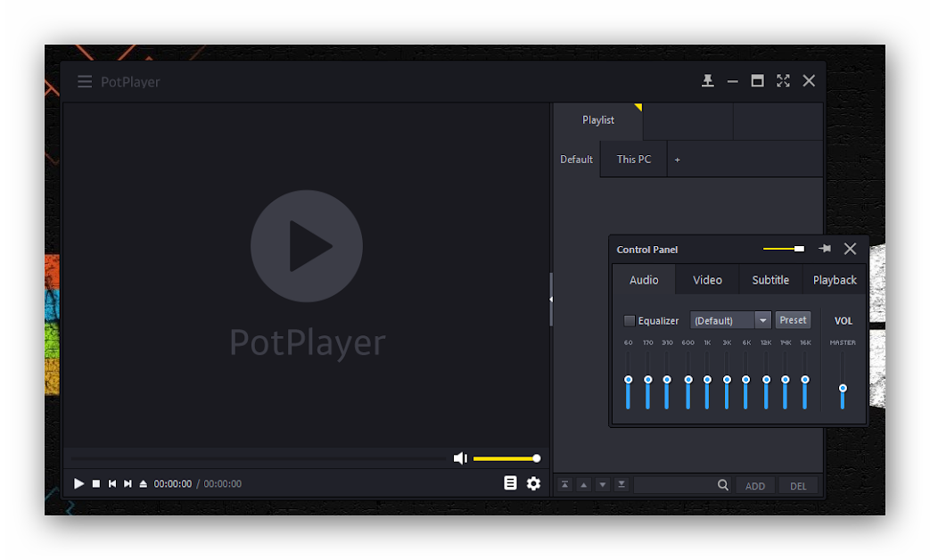The width and height of the screenshot is (930, 560).
Task: Minimize the PotPlayer window
Action: 732,81
